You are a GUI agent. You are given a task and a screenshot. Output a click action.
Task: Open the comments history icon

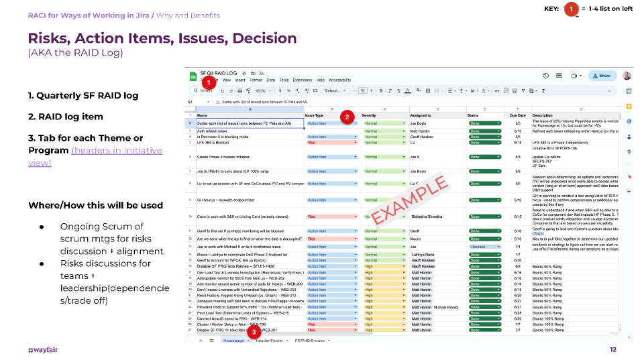click(559, 76)
